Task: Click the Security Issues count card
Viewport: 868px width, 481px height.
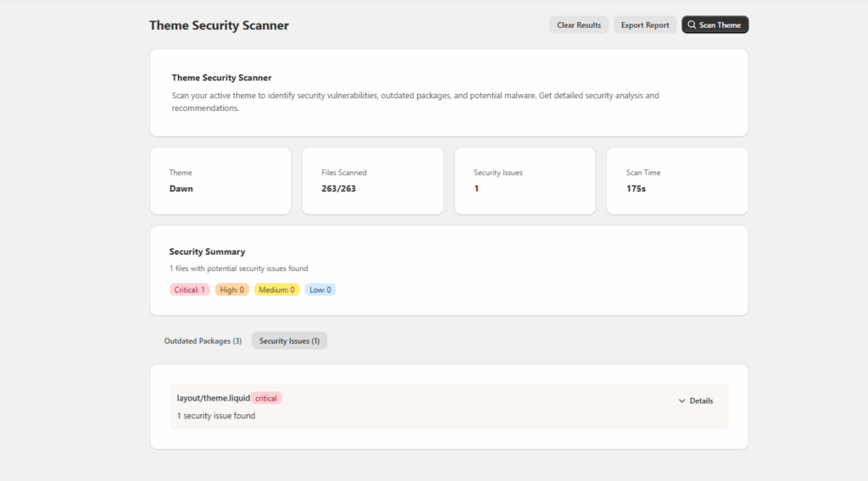Action: pos(525,180)
